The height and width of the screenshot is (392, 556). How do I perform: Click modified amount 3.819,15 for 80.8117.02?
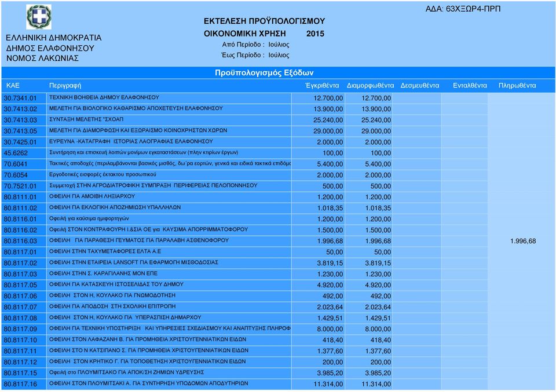click(378, 263)
